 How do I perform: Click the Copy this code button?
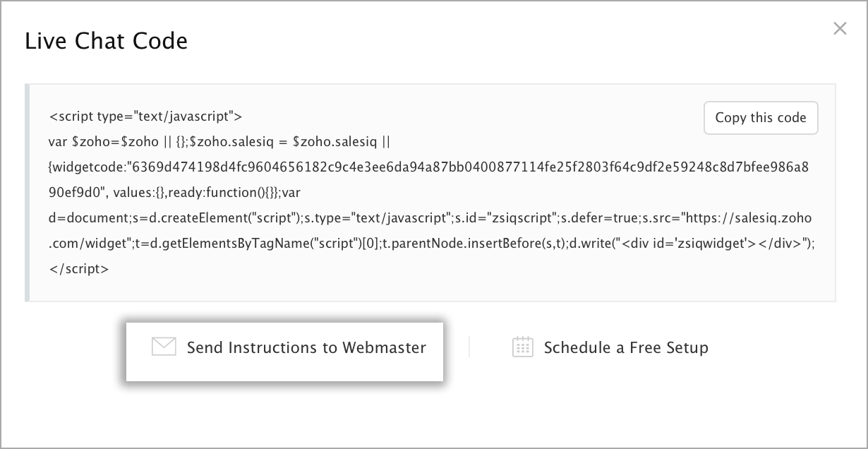tap(761, 118)
